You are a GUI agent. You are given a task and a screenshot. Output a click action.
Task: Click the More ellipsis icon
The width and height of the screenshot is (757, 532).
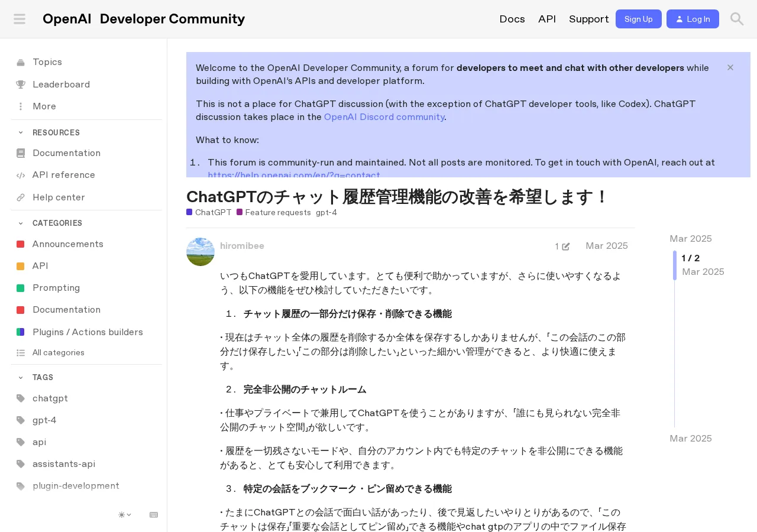[x=21, y=106]
